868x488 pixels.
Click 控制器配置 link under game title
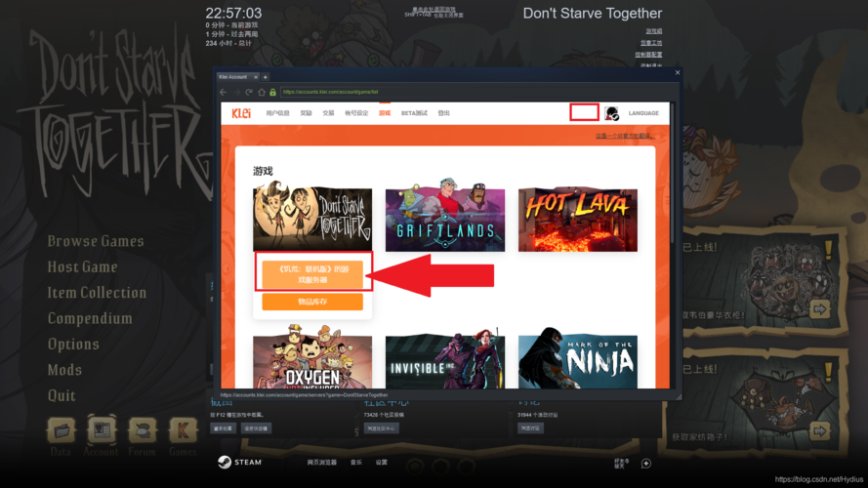coord(648,55)
